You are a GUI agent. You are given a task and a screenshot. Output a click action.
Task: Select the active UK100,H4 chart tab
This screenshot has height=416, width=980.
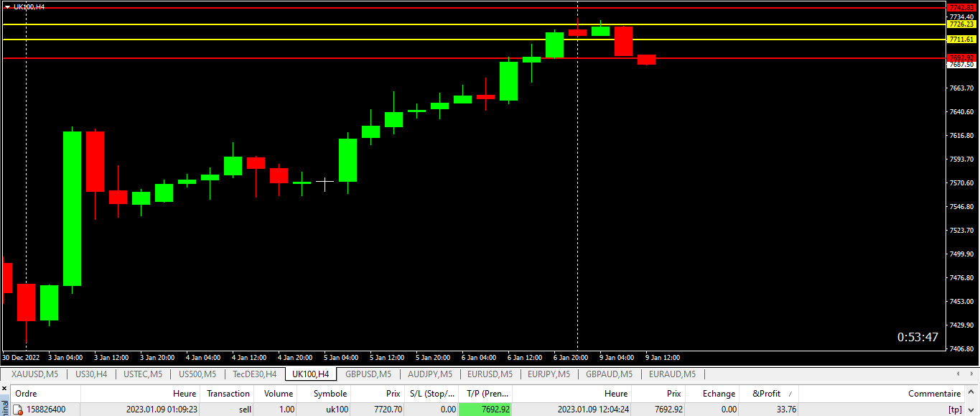click(x=311, y=374)
